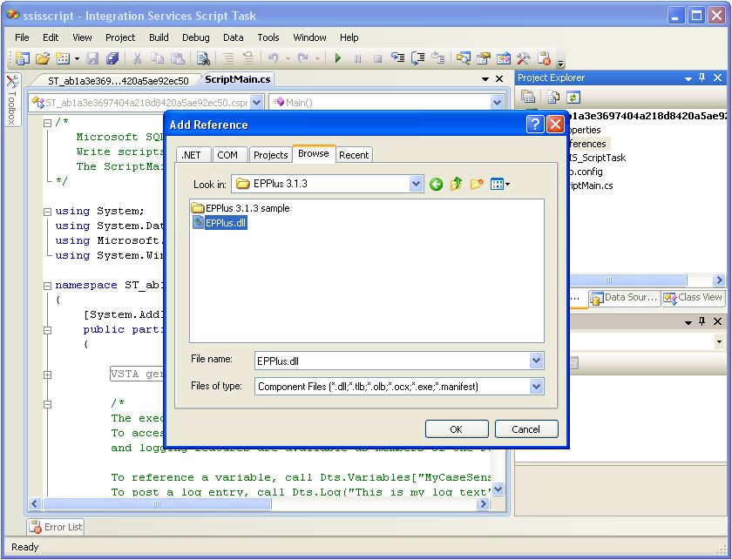This screenshot has width=732, height=560.
Task: Click the Refresh icon in Project Explorer
Action: pos(573,98)
